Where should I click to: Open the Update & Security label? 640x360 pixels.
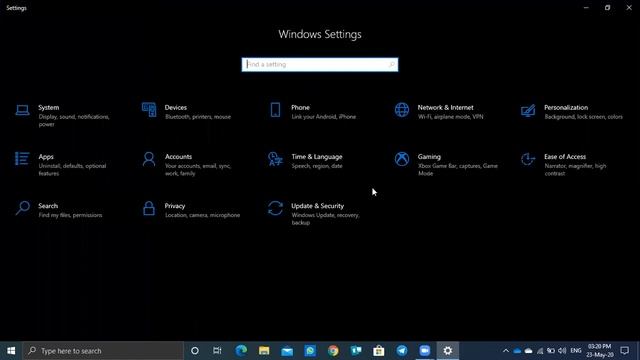point(318,206)
